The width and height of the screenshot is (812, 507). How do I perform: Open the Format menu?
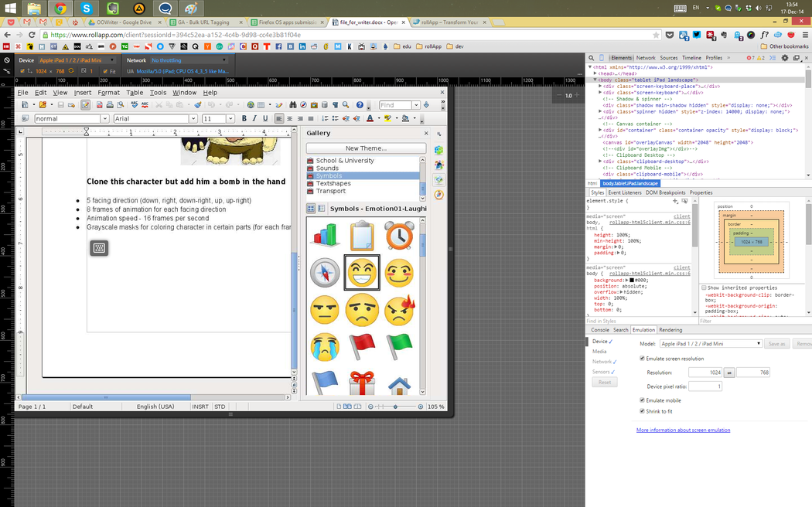[108, 93]
